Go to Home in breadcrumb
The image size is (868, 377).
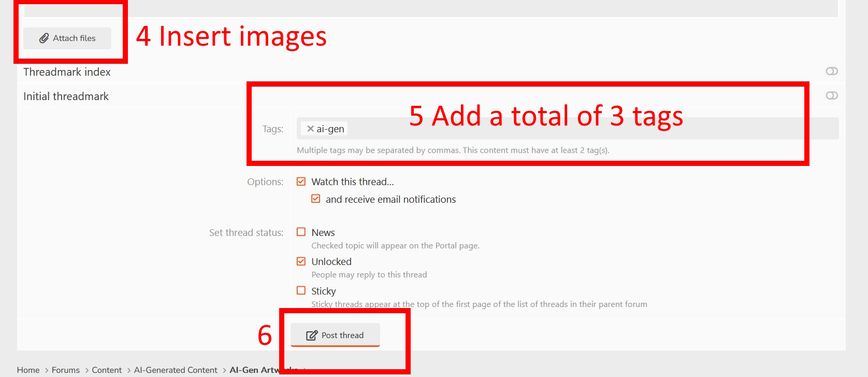pyautogui.click(x=28, y=370)
